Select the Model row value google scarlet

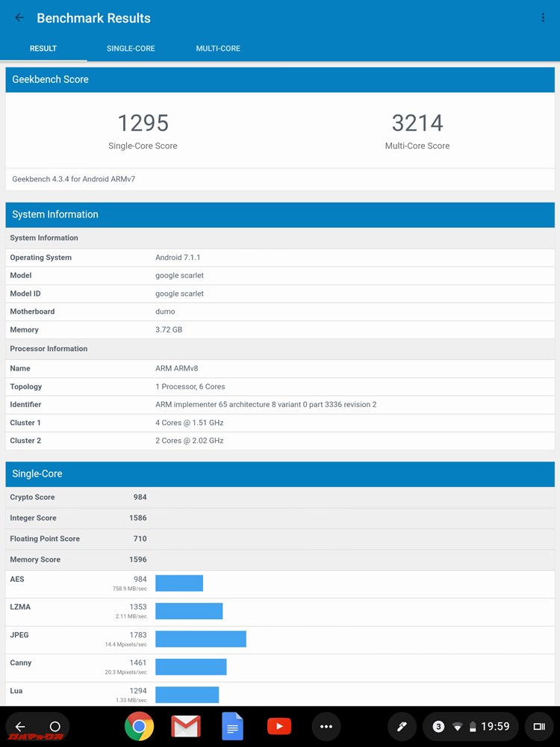179,276
